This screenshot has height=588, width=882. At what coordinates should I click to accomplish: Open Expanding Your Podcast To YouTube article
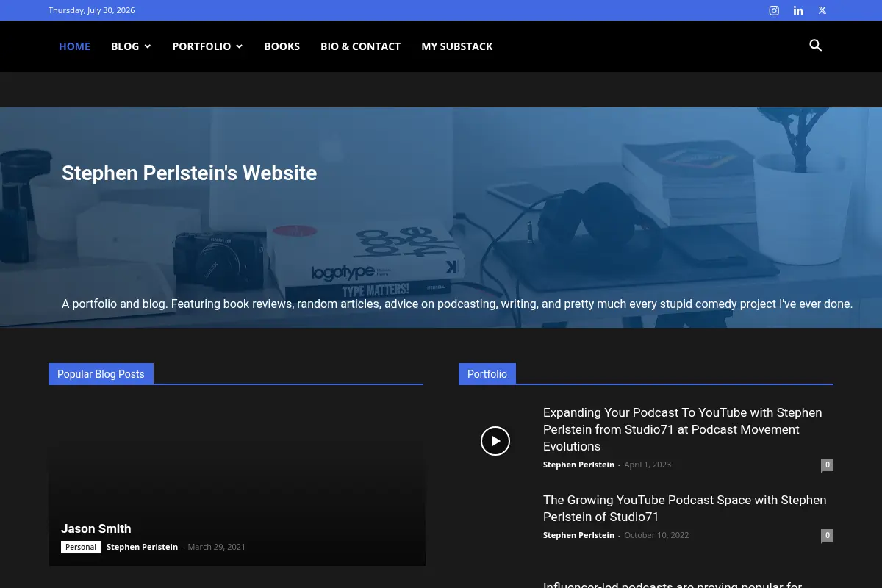[683, 429]
